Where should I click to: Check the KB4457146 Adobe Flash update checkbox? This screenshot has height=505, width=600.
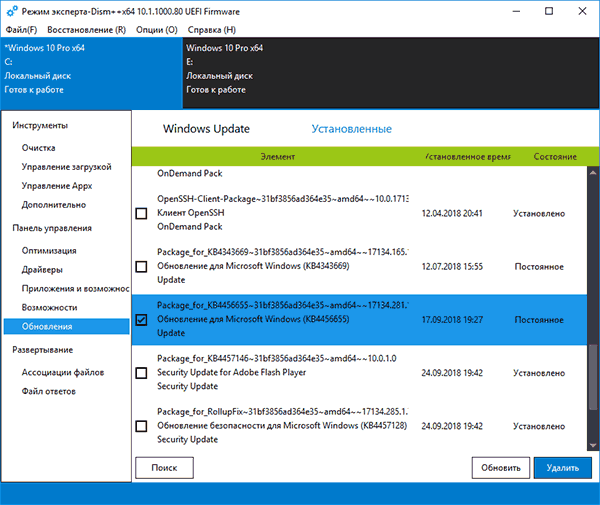click(x=141, y=373)
